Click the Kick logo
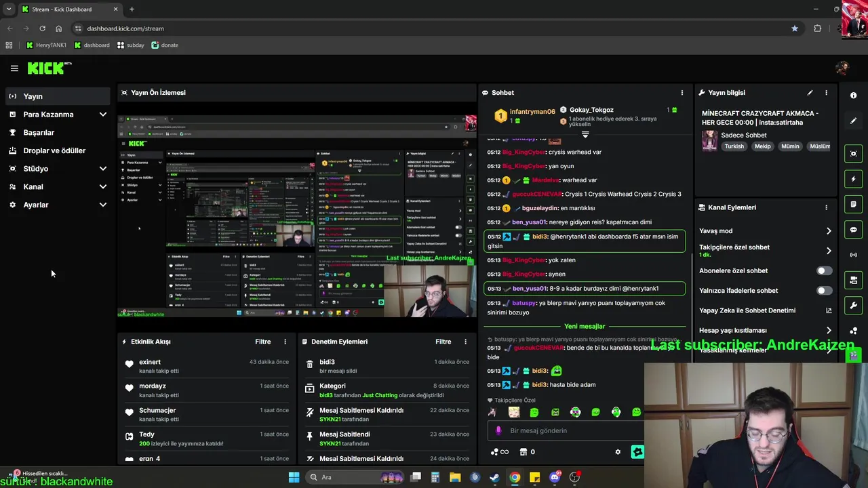Image resolution: width=868 pixels, height=488 pixels. click(x=49, y=68)
